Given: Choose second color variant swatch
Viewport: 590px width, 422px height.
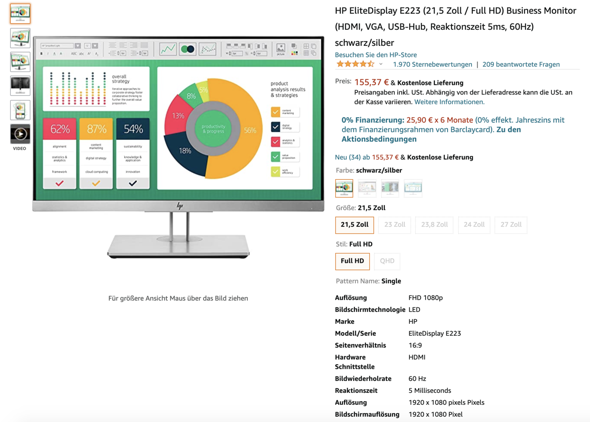Looking at the screenshot, I should 367,188.
